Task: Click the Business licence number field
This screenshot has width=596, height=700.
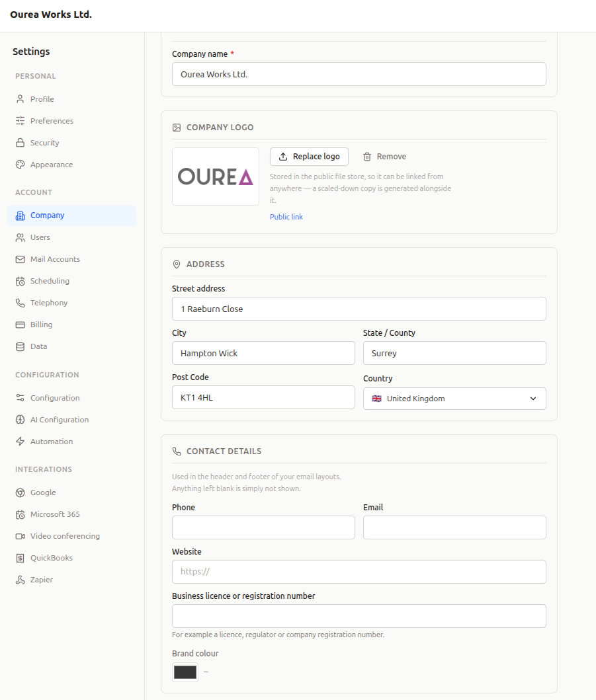Action: click(359, 616)
